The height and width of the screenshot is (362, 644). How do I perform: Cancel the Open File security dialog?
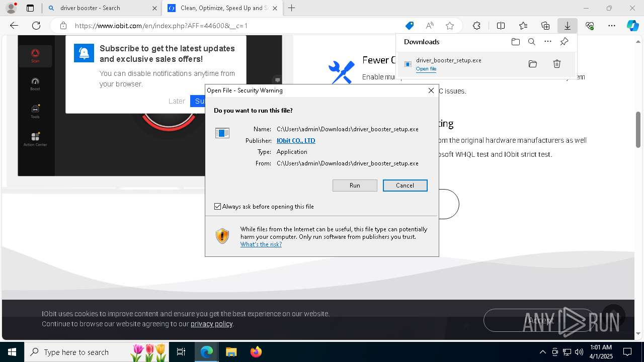(x=405, y=186)
